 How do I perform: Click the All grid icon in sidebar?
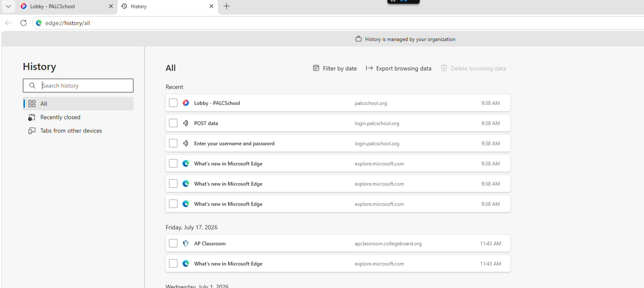(32, 104)
